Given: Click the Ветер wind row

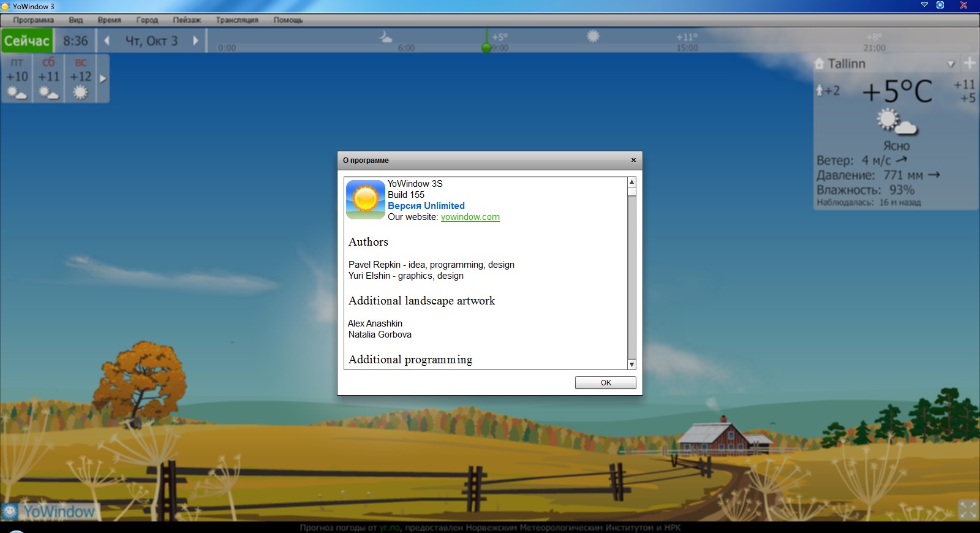Looking at the screenshot, I should tap(862, 161).
